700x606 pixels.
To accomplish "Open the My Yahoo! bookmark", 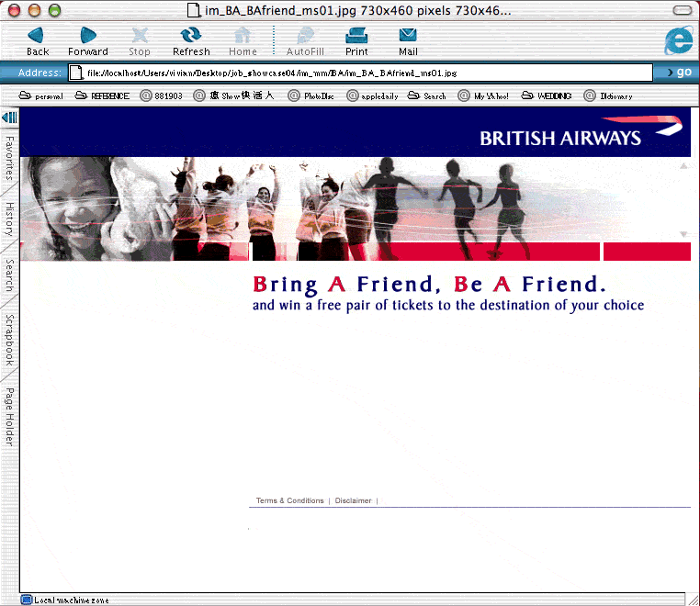I will (x=483, y=95).
